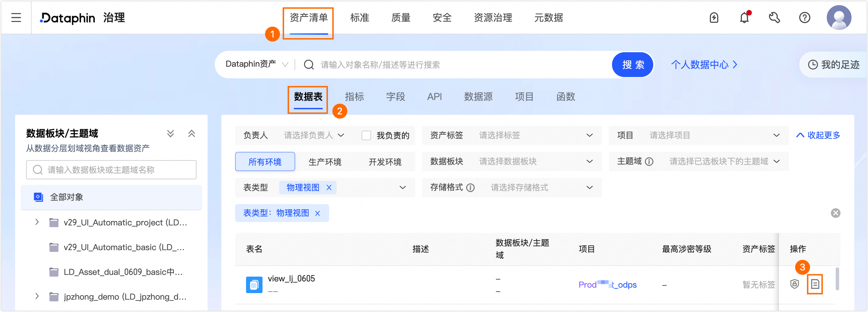The width and height of the screenshot is (868, 312).
Task: Click the 搜索 search button
Action: point(632,65)
